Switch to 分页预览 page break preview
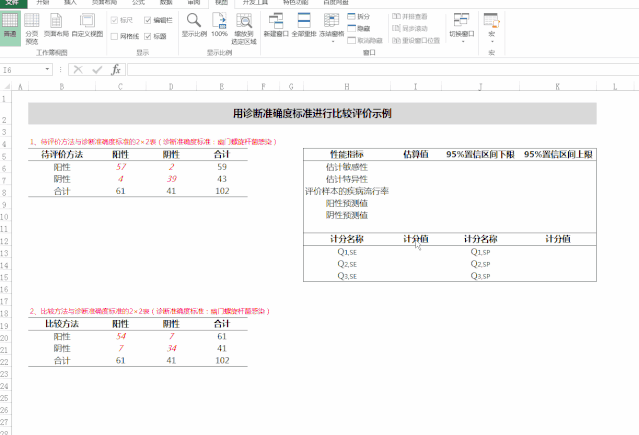 (x=31, y=27)
